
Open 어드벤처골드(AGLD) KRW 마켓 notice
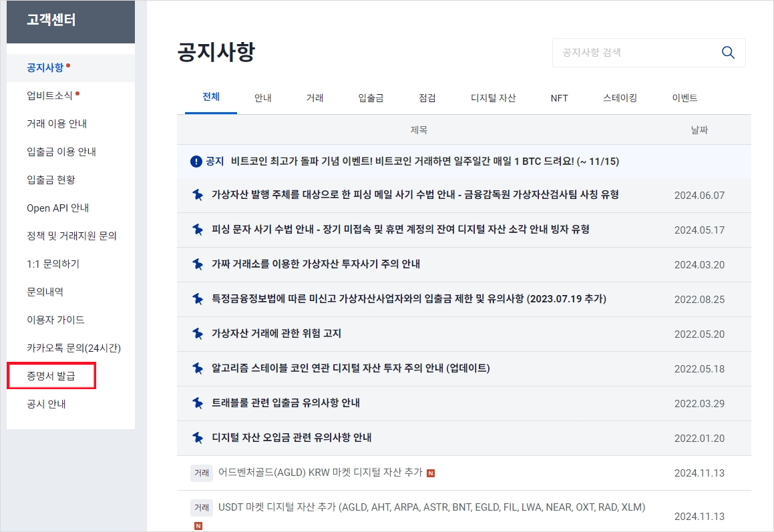tap(321, 473)
